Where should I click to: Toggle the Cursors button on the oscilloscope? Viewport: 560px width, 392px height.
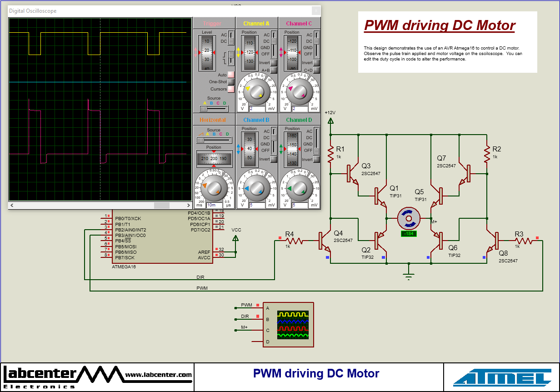pyautogui.click(x=231, y=89)
